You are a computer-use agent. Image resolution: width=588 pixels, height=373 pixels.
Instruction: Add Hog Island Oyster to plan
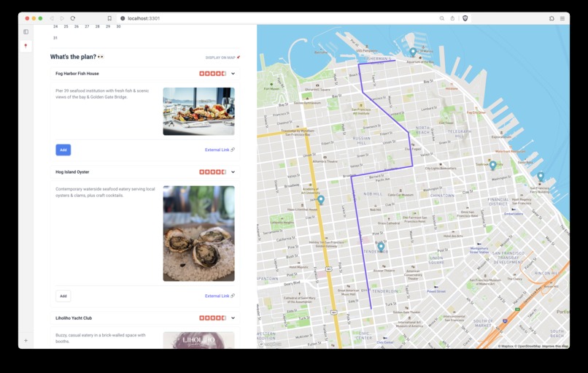click(x=63, y=296)
